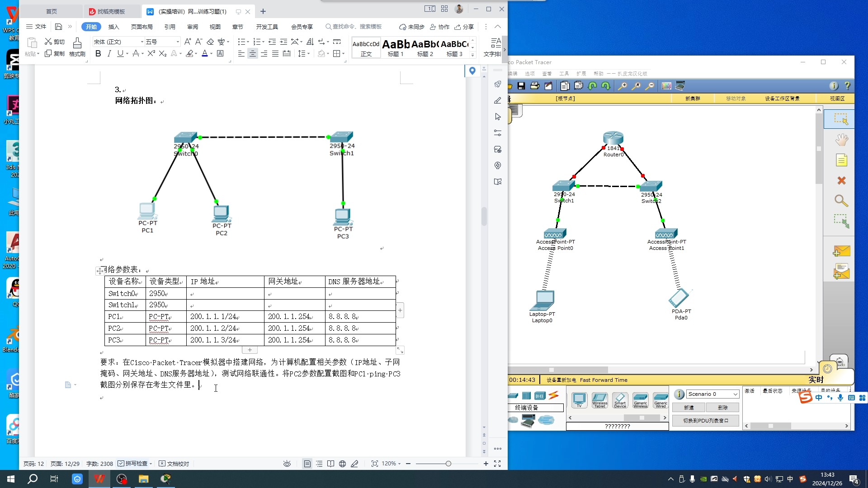Click the Cut scissors button
The width and height of the screenshot is (868, 488).
[54, 42]
